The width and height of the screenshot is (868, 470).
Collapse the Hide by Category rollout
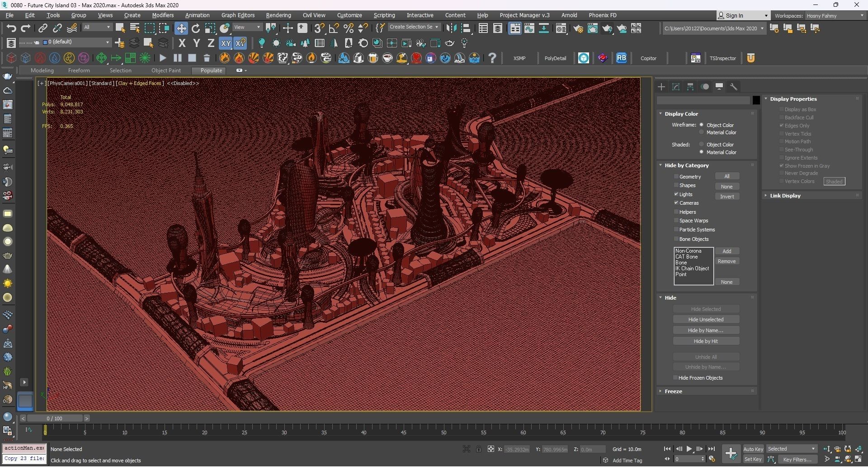click(686, 165)
